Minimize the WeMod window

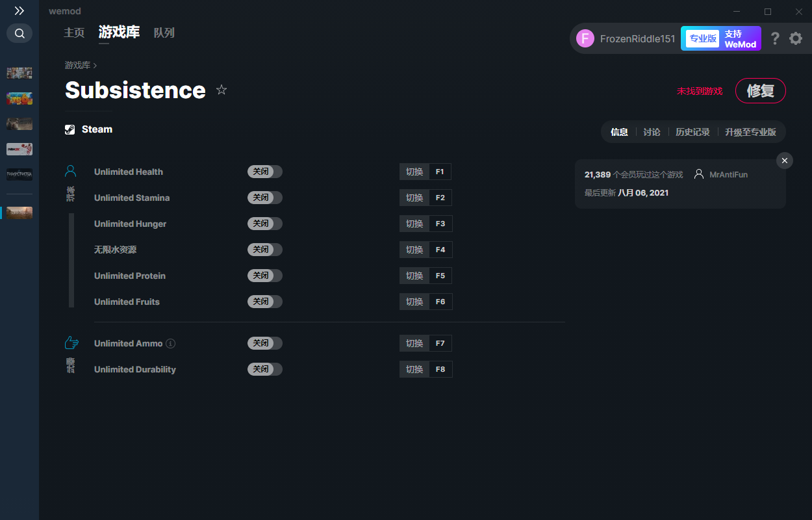(x=737, y=12)
